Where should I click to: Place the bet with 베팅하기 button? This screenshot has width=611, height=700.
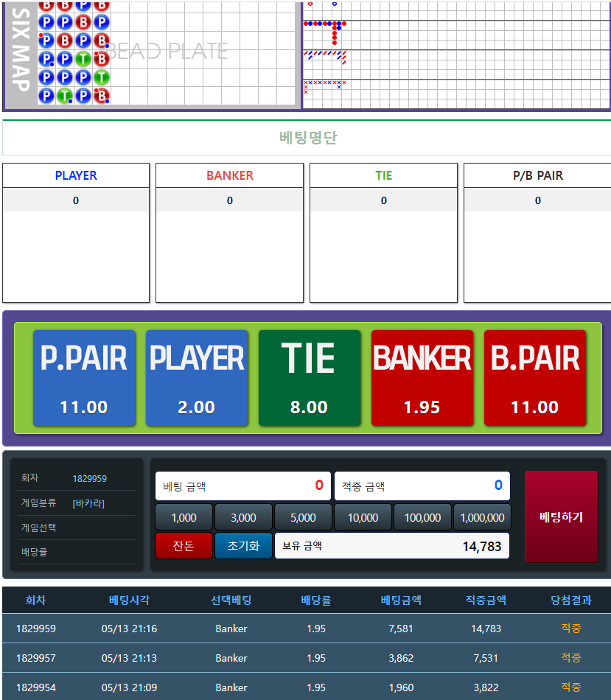click(x=561, y=517)
